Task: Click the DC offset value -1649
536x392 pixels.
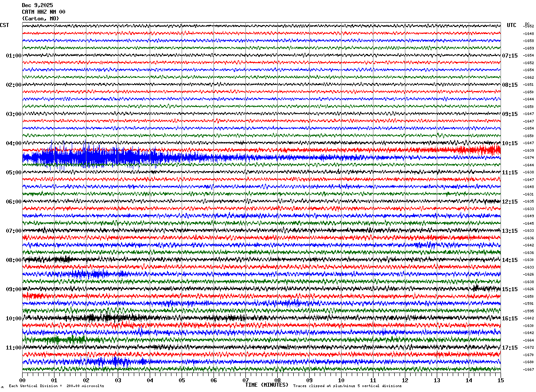Action: (x=528, y=216)
